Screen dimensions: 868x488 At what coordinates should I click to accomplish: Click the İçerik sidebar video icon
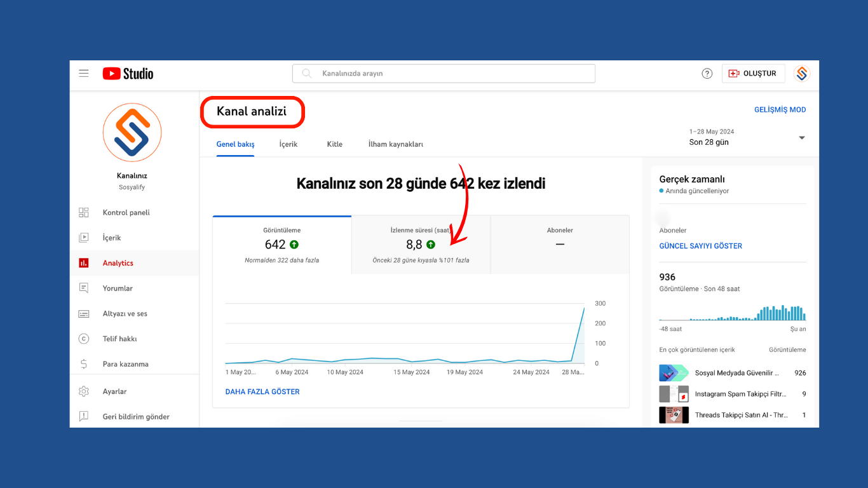pos(84,238)
